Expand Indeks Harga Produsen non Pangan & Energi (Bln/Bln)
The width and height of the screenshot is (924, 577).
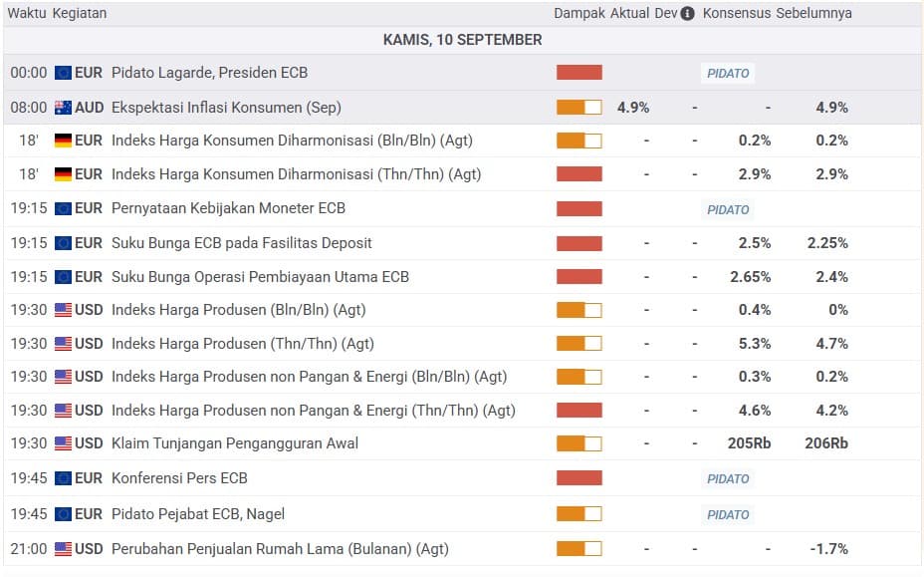coord(462,377)
